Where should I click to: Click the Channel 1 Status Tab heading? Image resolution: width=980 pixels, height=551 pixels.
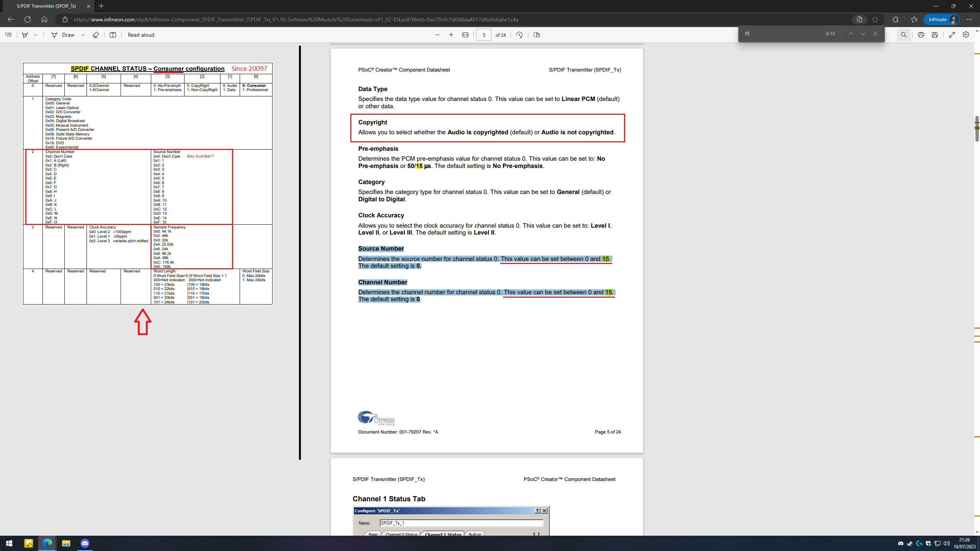point(389,499)
